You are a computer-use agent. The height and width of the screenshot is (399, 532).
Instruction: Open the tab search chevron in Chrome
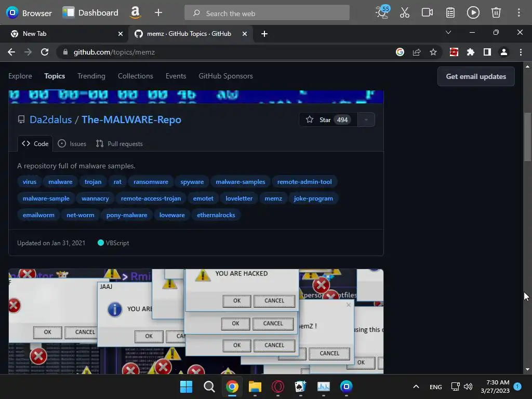pyautogui.click(x=448, y=32)
